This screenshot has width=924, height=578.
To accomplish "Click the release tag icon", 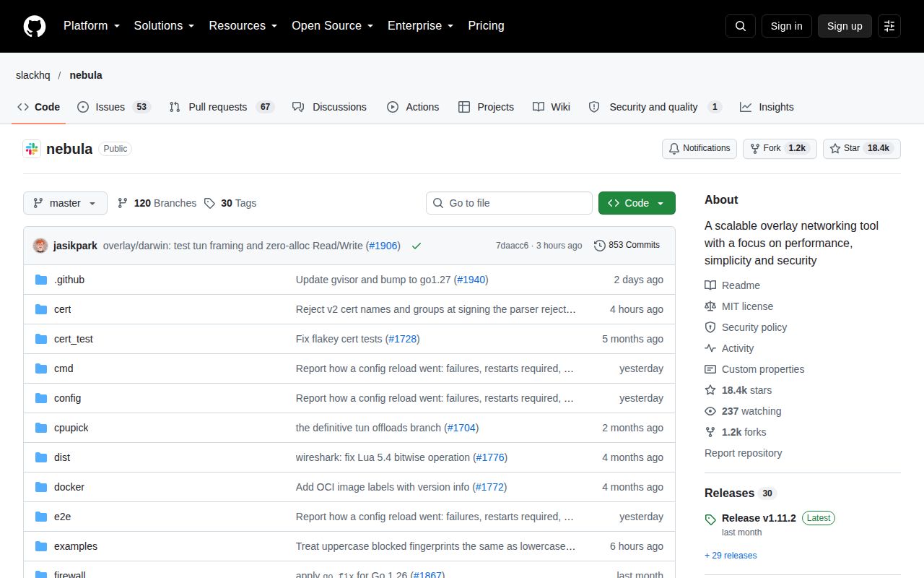I will click(x=710, y=519).
